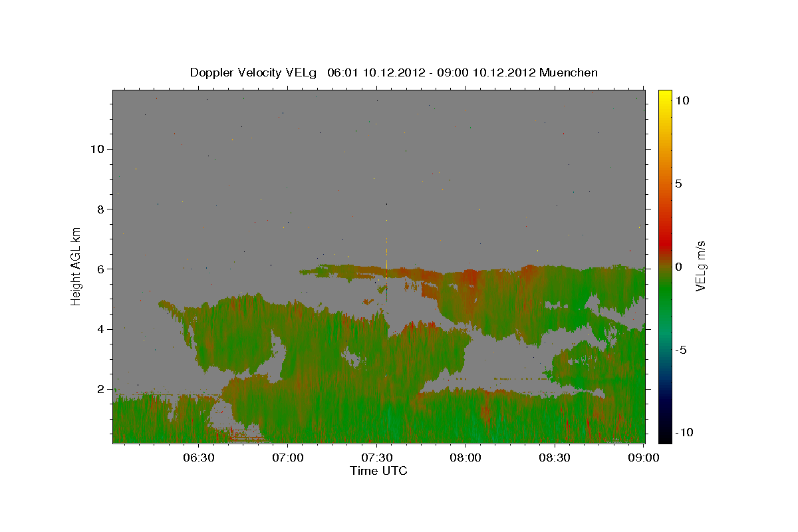Click the 07:00 time tick label
Screen dimensions: 798x532
(288, 458)
